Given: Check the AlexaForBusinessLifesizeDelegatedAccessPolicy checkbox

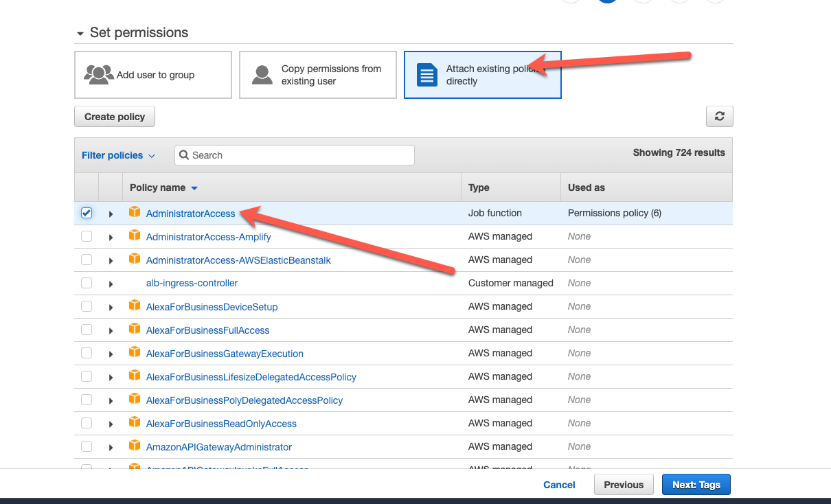Looking at the screenshot, I should pyautogui.click(x=87, y=376).
